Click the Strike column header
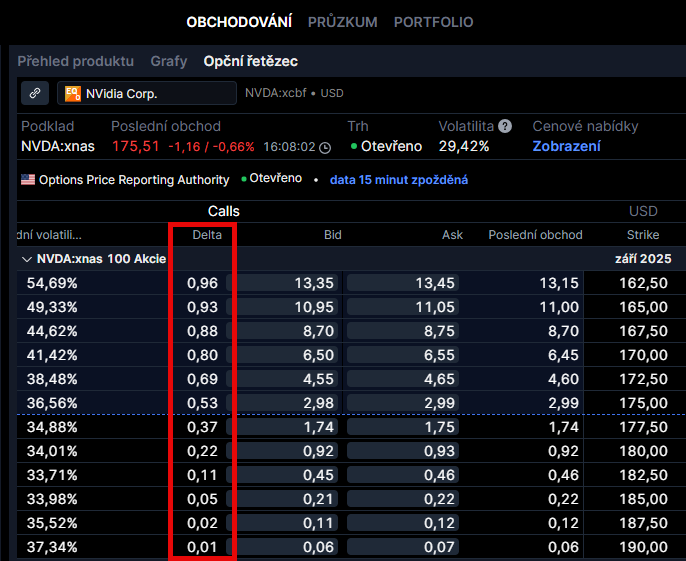686x561 pixels. (643, 235)
